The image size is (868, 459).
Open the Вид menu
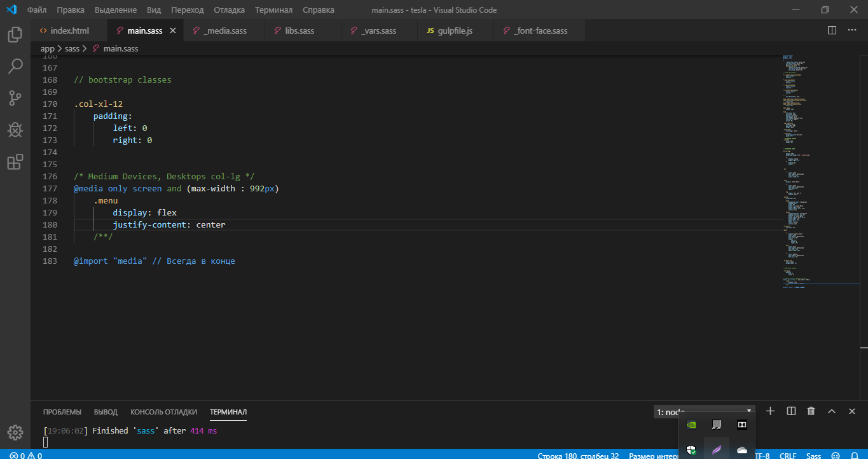(x=154, y=10)
